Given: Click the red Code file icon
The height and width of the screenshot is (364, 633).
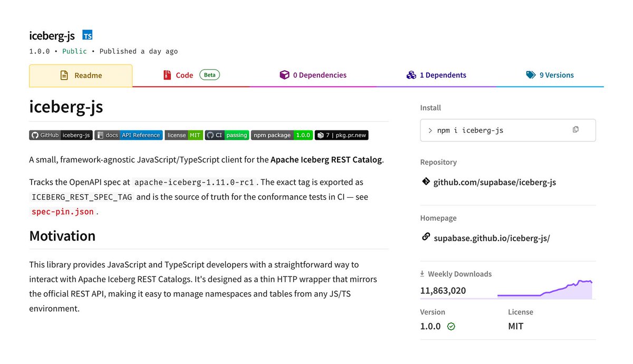Looking at the screenshot, I should click(x=168, y=75).
